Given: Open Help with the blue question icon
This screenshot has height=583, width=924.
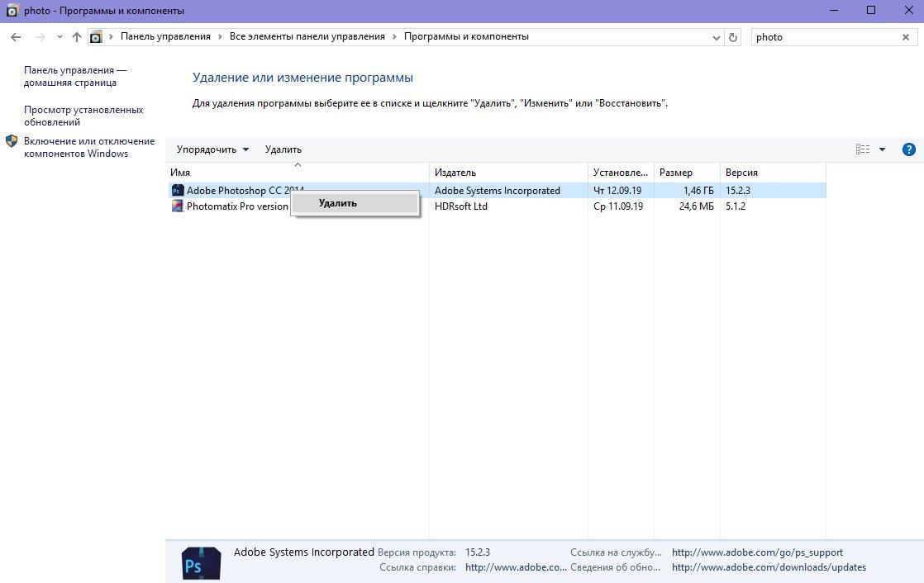Looking at the screenshot, I should [908, 149].
